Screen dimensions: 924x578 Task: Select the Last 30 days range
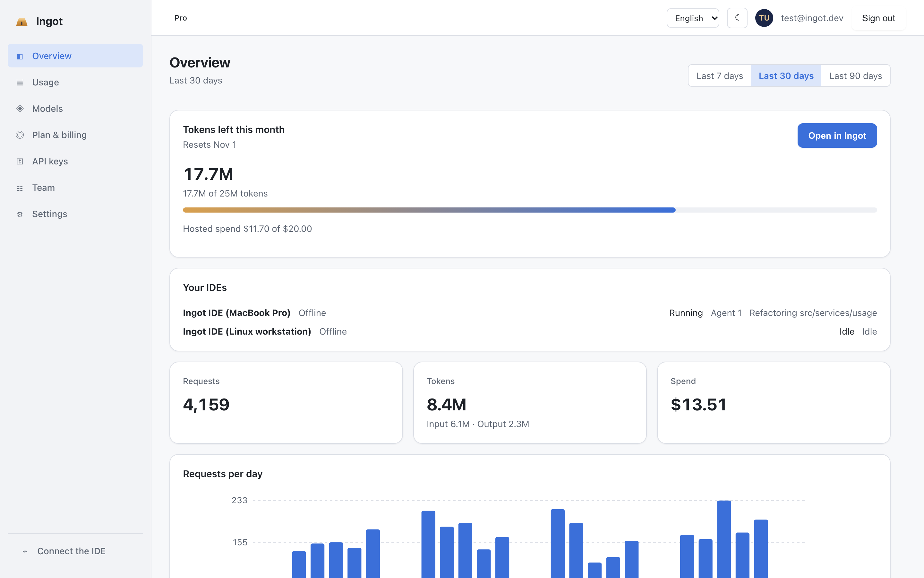tap(786, 76)
